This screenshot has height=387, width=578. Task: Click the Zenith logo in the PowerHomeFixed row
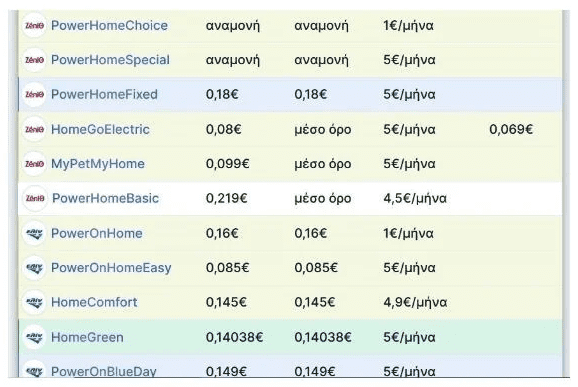point(34,94)
